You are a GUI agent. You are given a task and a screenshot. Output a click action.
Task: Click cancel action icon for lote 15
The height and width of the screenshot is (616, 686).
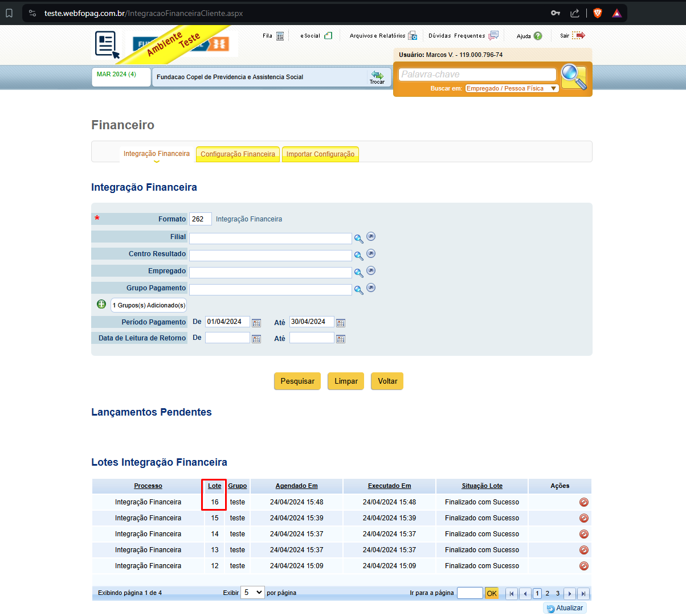[583, 518]
